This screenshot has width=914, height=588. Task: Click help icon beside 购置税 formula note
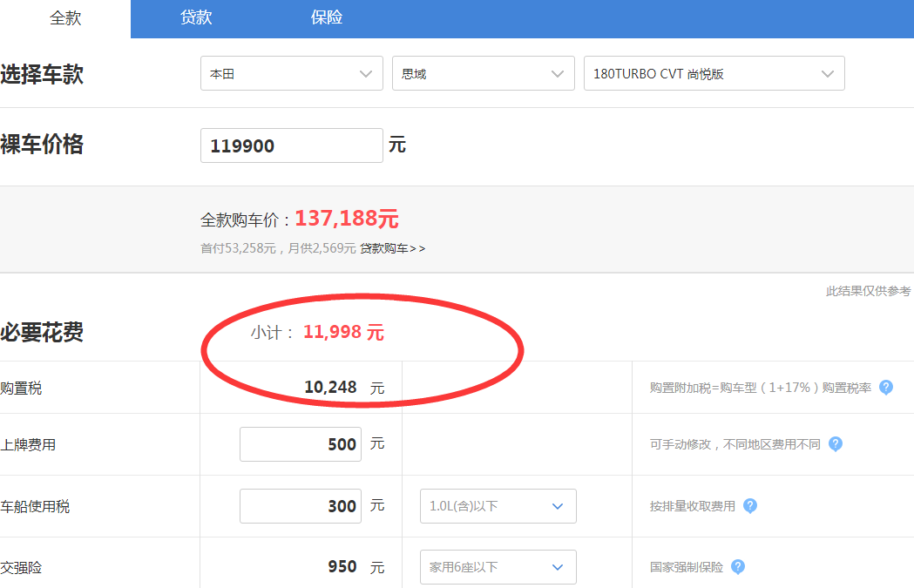pyautogui.click(x=886, y=388)
